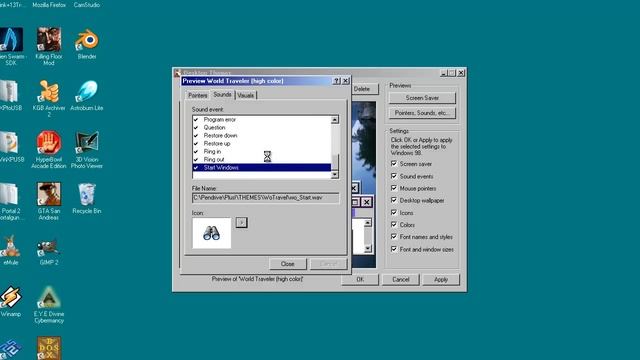Choose the Restore down sound event
The image size is (640, 360).
pos(262,136)
